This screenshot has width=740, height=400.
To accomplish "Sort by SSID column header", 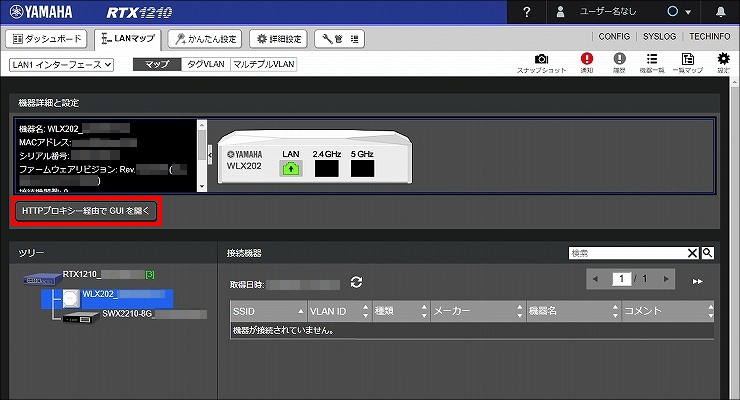I will [269, 311].
